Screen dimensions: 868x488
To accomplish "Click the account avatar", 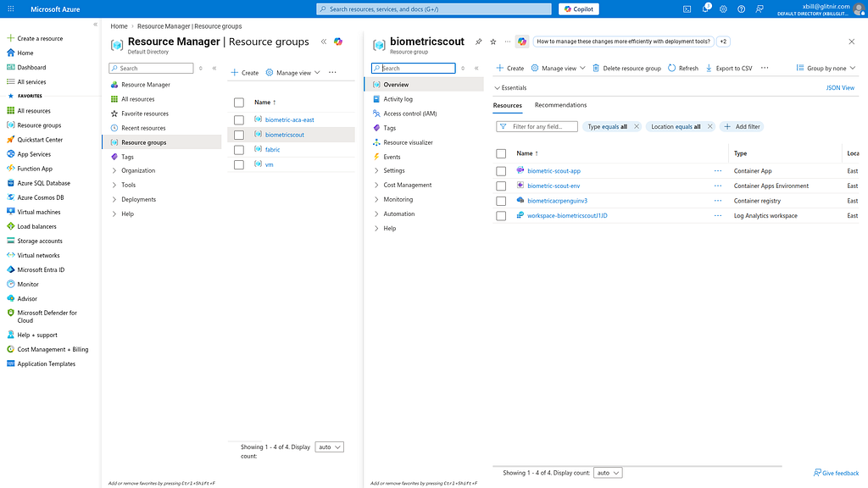I will (860, 8).
